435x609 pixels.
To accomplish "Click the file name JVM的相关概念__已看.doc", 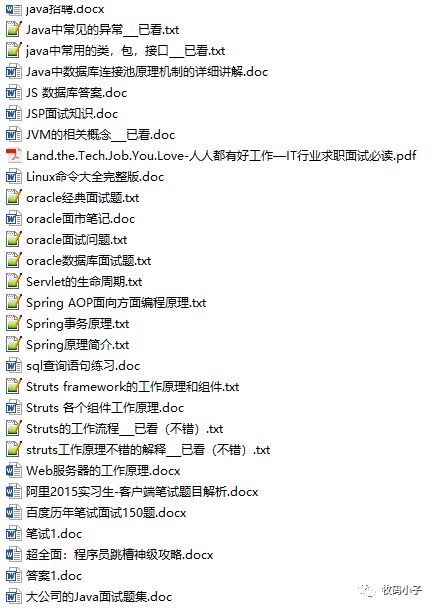I will 101,135.
